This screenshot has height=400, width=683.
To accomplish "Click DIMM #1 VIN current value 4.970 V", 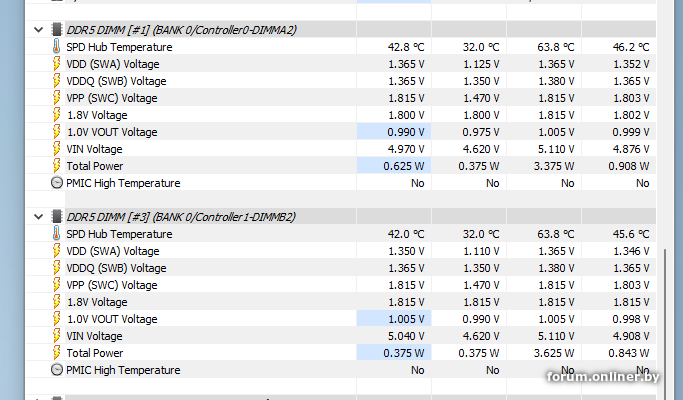I will (406, 149).
